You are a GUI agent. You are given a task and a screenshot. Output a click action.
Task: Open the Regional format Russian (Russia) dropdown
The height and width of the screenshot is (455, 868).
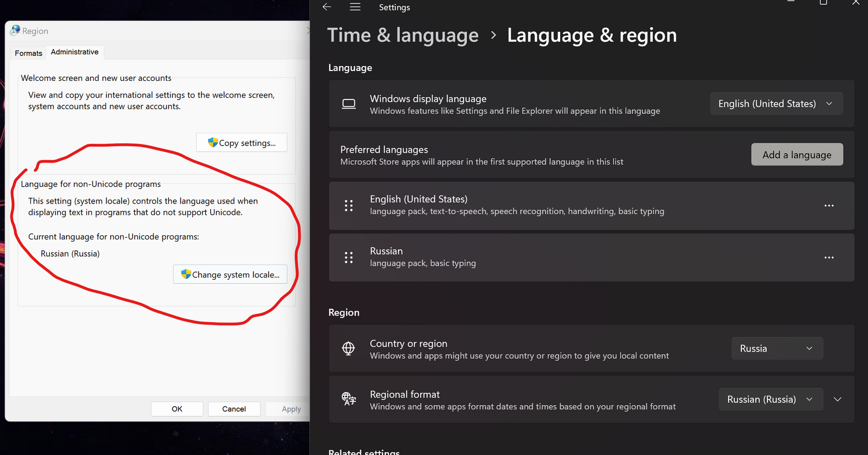click(x=770, y=399)
